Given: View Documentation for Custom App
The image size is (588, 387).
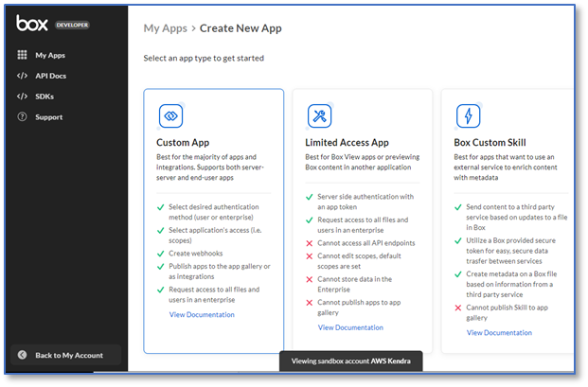Looking at the screenshot, I should pyautogui.click(x=202, y=315).
